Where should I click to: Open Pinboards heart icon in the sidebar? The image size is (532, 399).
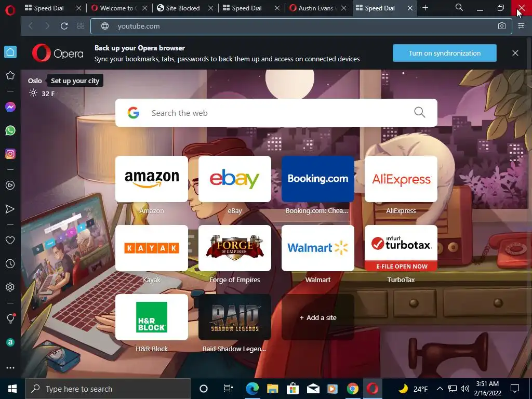click(x=10, y=240)
